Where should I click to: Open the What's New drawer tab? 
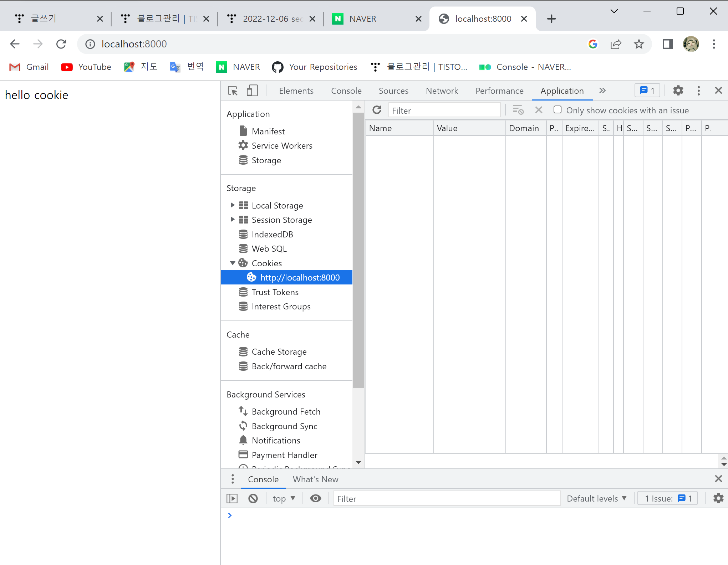tap(315, 479)
